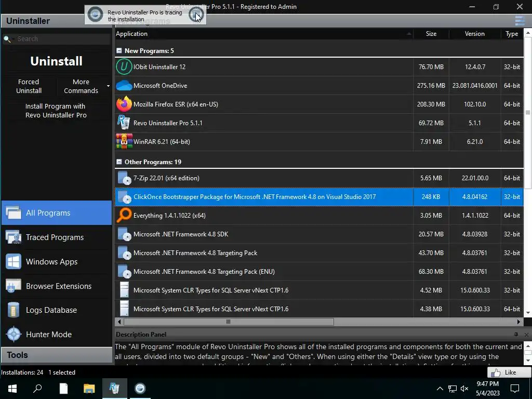This screenshot has width=532, height=399.
Task: Open the Browser Extensions module
Action: click(57, 286)
